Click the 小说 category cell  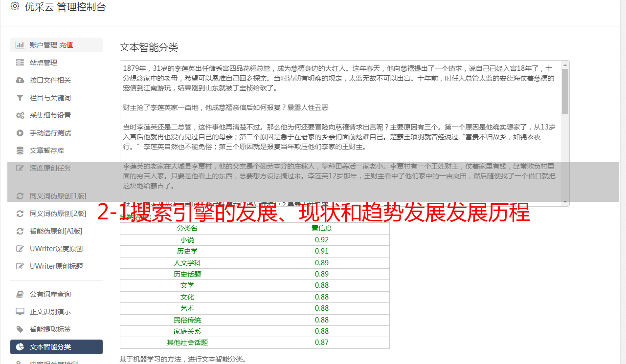tap(187, 240)
